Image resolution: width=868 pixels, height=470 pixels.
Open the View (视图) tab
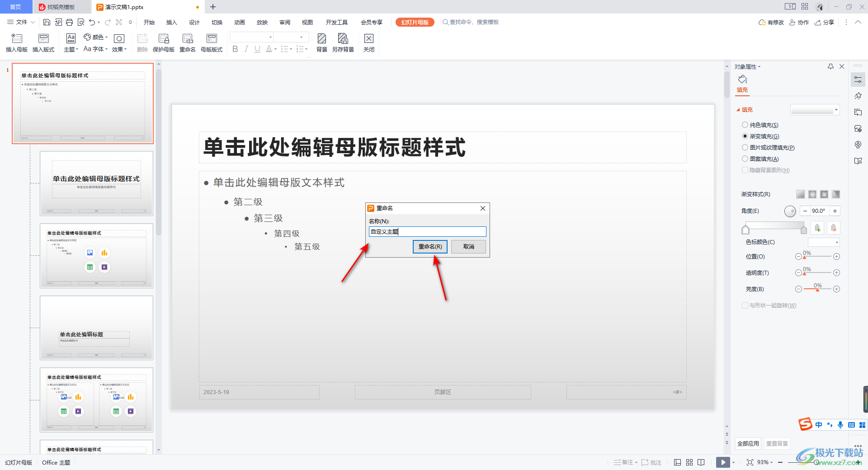point(307,22)
